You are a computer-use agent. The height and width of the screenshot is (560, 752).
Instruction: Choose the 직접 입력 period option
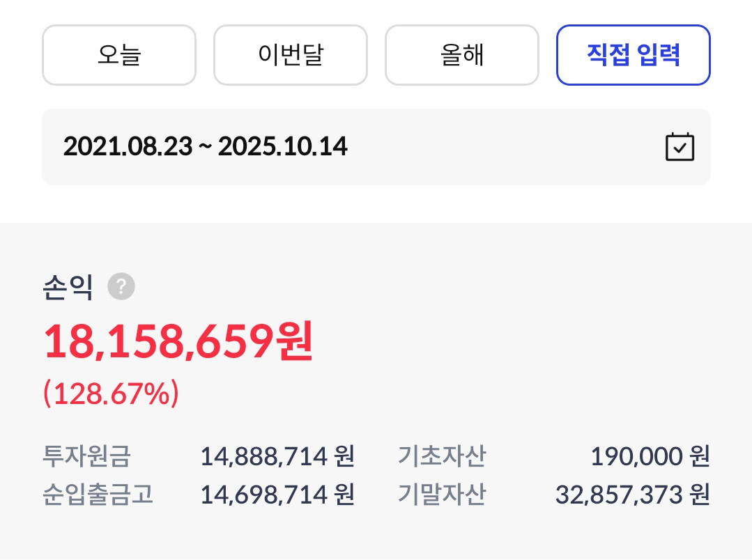(x=633, y=55)
